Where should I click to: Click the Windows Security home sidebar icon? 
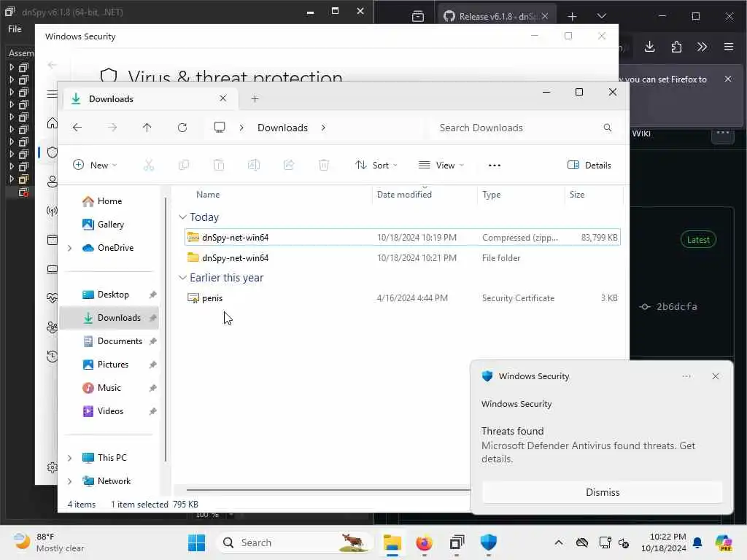tap(53, 123)
